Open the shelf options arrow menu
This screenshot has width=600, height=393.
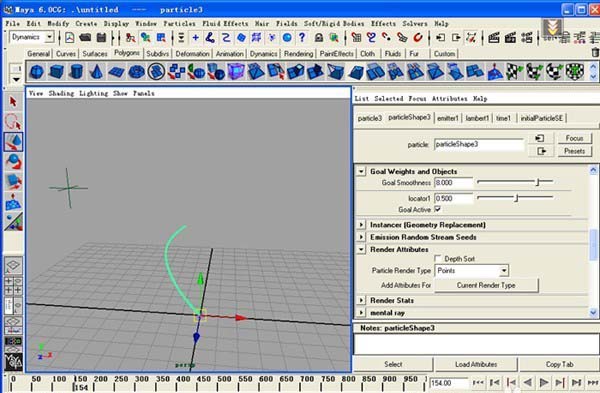coord(16,79)
